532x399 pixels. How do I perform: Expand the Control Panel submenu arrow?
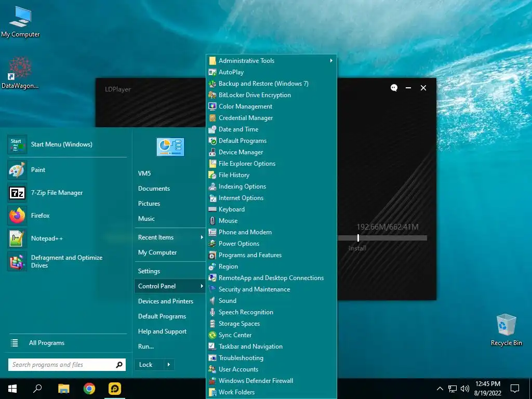tap(202, 286)
